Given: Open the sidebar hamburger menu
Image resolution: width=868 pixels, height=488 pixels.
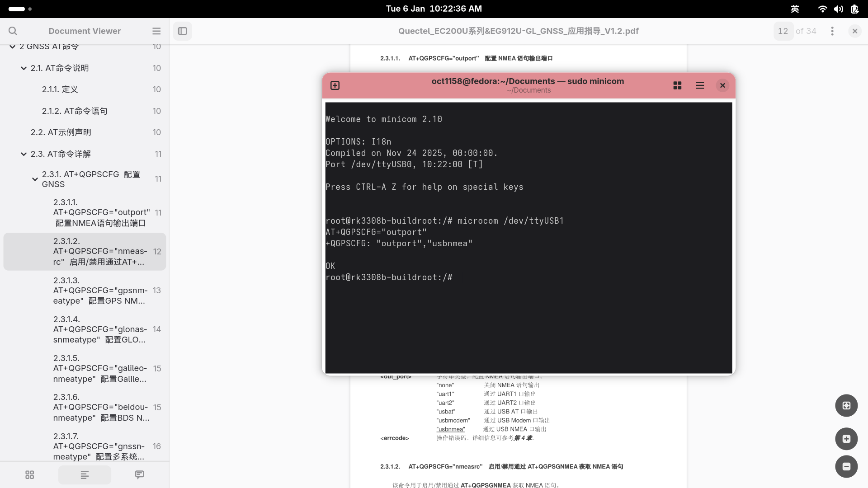Looking at the screenshot, I should point(156,31).
